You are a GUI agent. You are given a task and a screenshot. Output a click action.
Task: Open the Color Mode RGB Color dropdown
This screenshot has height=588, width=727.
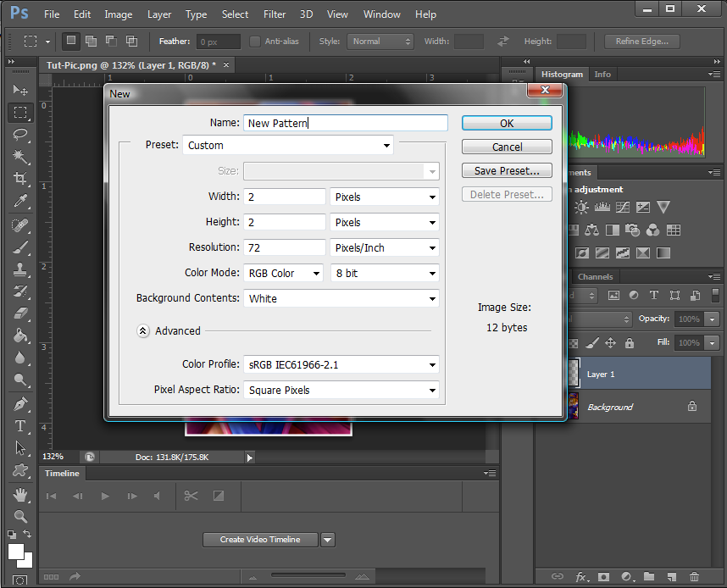(283, 274)
